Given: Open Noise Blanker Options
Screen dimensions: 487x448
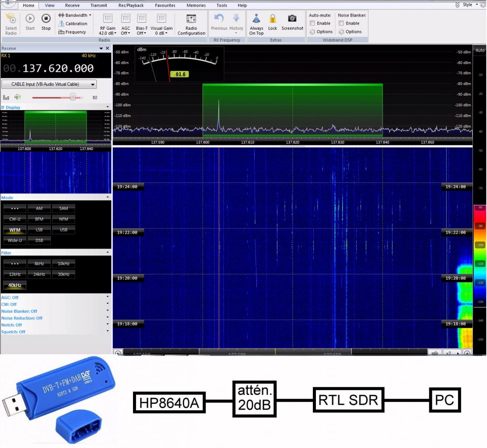Looking at the screenshot, I should coord(350,31).
